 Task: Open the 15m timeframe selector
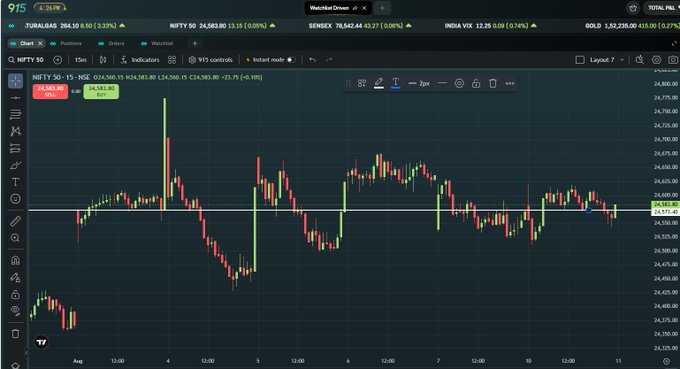tap(80, 60)
